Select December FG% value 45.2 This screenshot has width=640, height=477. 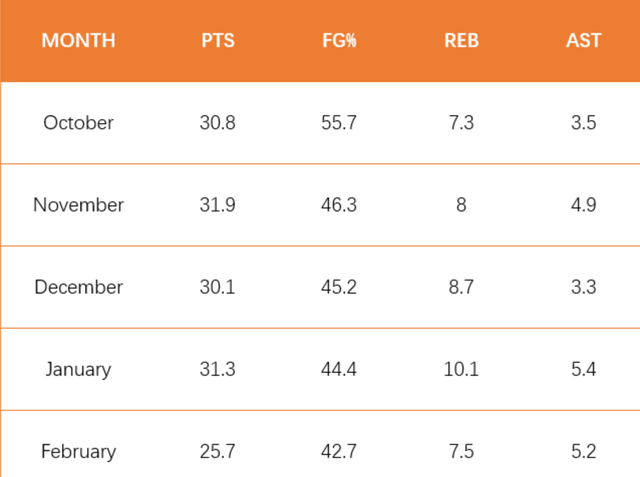pyautogui.click(x=339, y=287)
